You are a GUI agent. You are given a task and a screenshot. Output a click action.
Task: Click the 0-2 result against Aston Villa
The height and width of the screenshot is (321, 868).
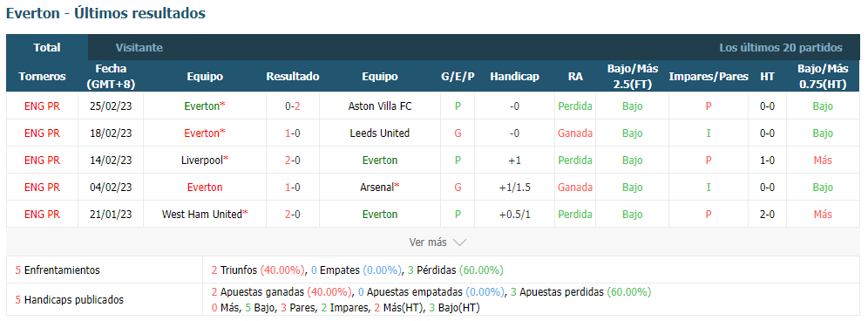pos(293,106)
